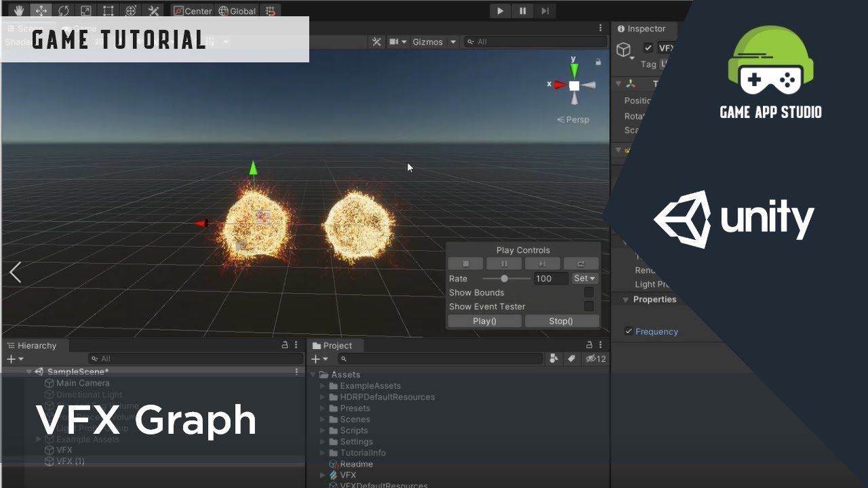Viewport: 868px width, 488px height.
Task: Pause the editor play mode
Action: 523,11
